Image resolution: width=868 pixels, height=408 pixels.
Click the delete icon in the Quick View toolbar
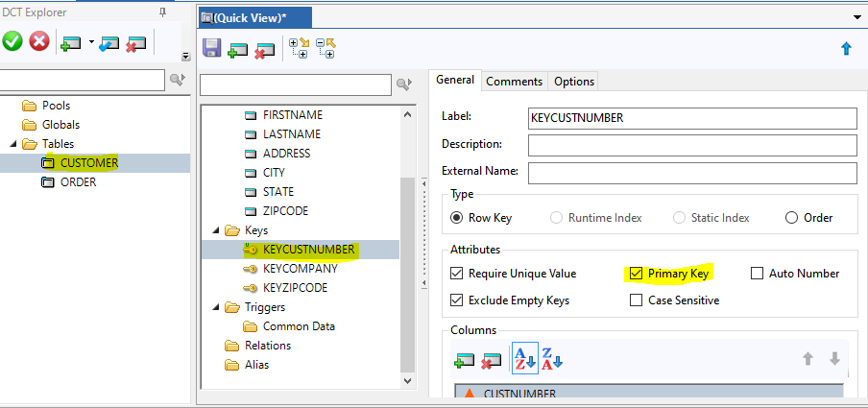click(x=265, y=49)
